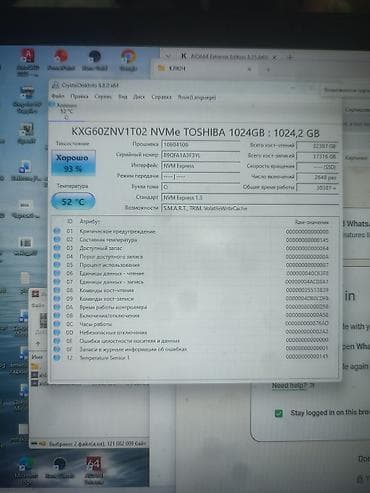
Task: Select the Критическое предупреждение attribute text
Action: click(117, 231)
